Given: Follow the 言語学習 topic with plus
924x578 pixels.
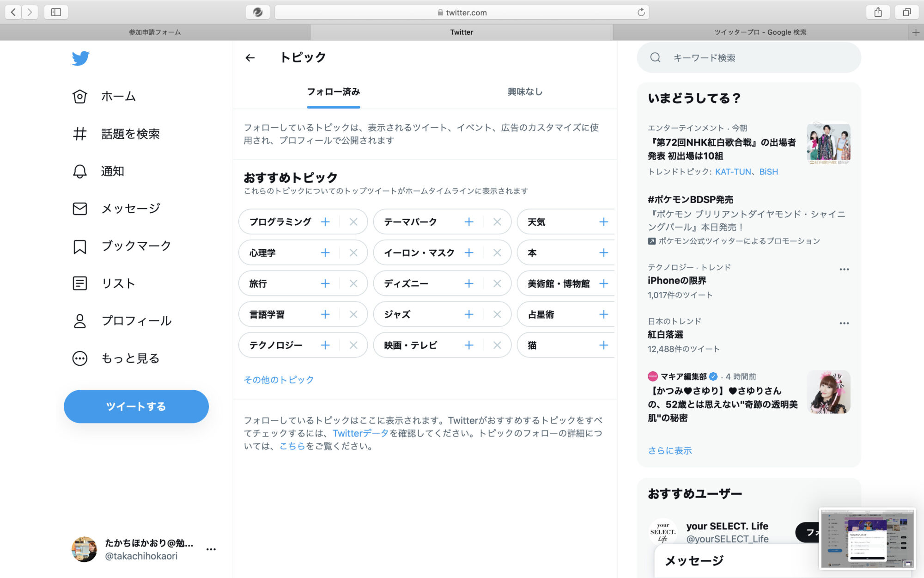Looking at the screenshot, I should [x=325, y=314].
